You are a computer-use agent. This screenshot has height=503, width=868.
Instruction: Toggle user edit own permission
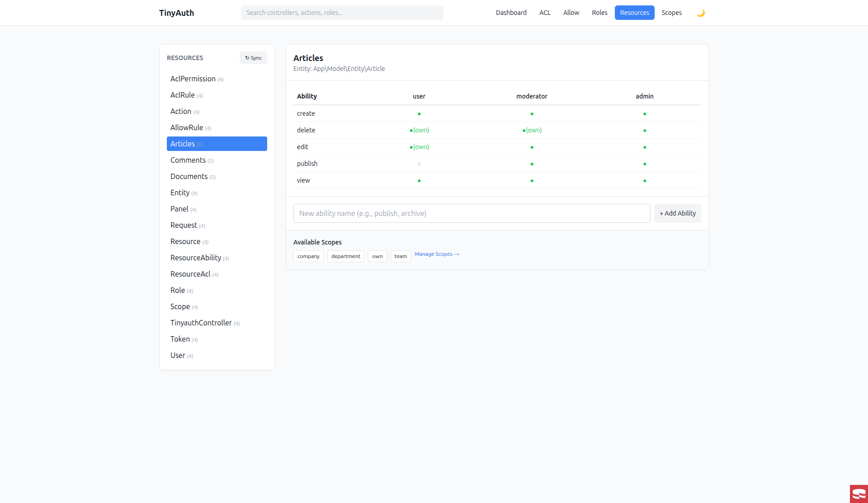[419, 147]
